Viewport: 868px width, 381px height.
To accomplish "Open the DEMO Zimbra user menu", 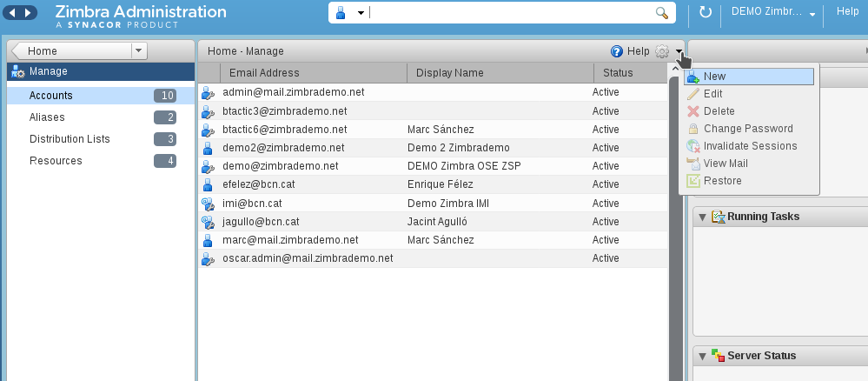I will coord(774,11).
